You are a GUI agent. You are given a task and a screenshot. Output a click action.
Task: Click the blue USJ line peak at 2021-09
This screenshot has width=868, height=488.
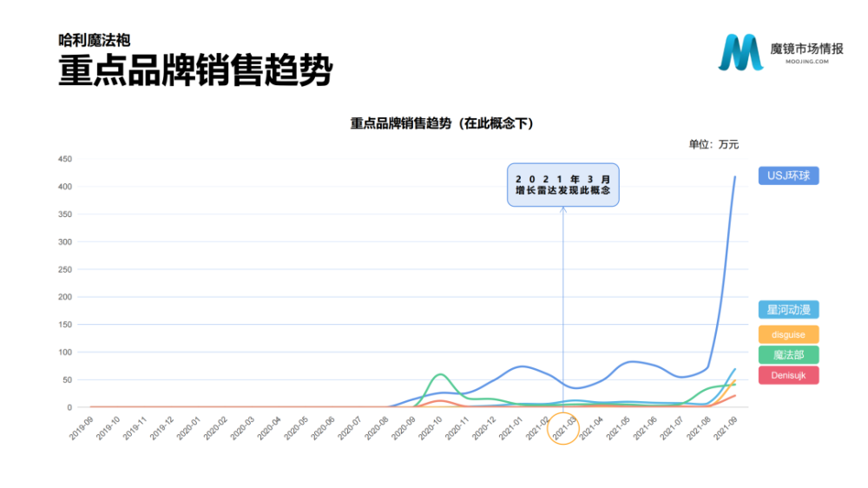click(735, 176)
